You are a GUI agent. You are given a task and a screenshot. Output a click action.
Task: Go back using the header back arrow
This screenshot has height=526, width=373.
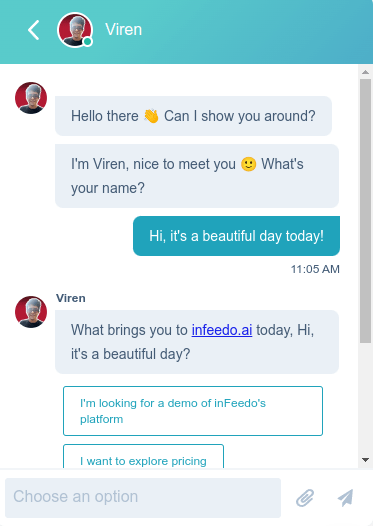pos(34,30)
